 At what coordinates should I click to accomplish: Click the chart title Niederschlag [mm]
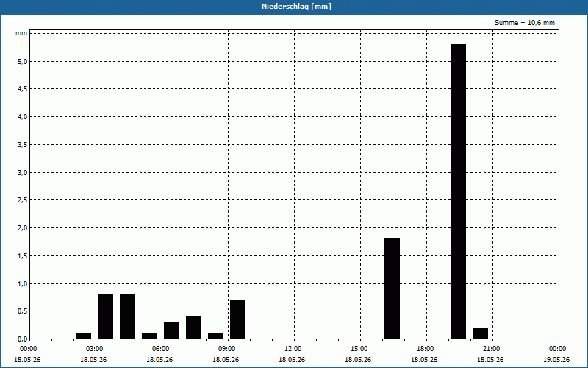pyautogui.click(x=296, y=7)
